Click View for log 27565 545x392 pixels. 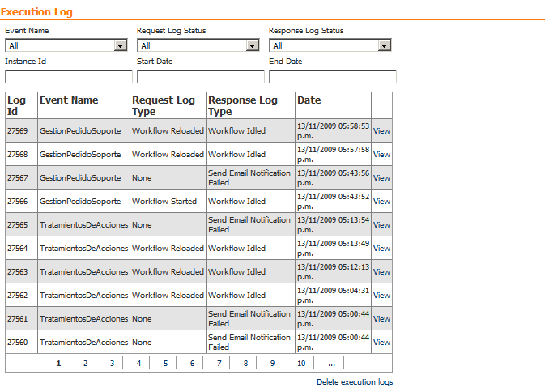coord(381,225)
